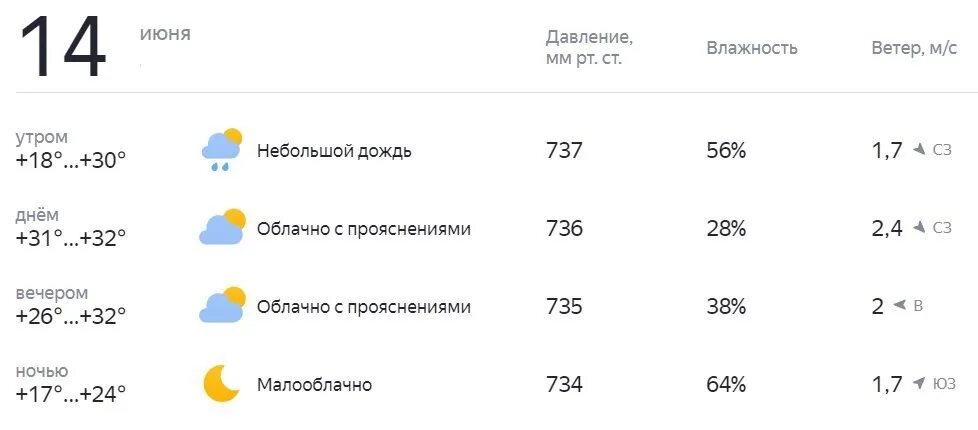The height and width of the screenshot is (430, 978).
Task: Click the morning wind direction arrow
Action: [920, 150]
